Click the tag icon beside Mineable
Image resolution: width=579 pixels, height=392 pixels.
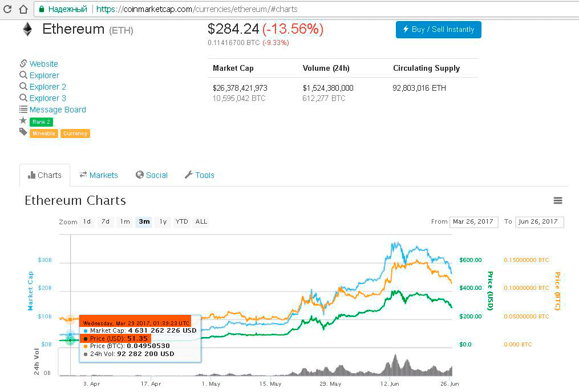(x=23, y=132)
